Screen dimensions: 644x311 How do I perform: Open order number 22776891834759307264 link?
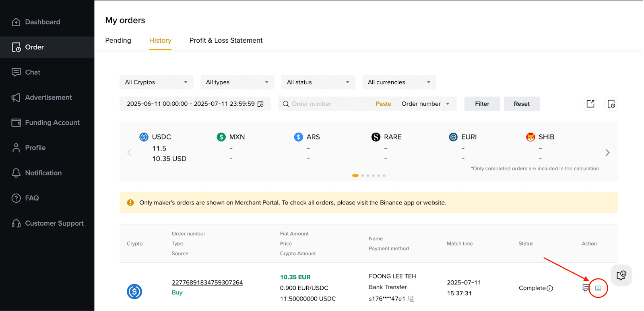pyautogui.click(x=207, y=282)
